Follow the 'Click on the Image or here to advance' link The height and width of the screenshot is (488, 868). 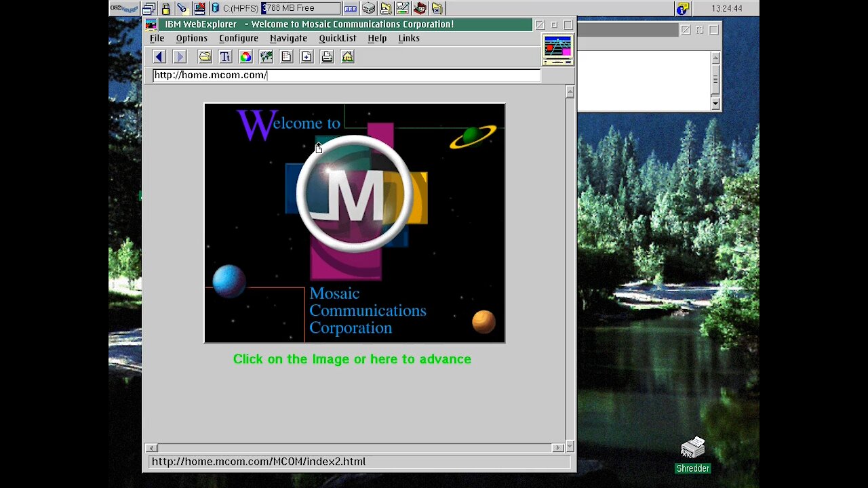click(352, 359)
